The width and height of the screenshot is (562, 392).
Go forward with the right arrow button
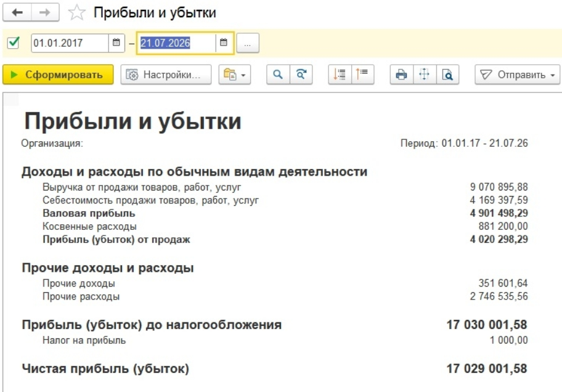pyautogui.click(x=45, y=12)
